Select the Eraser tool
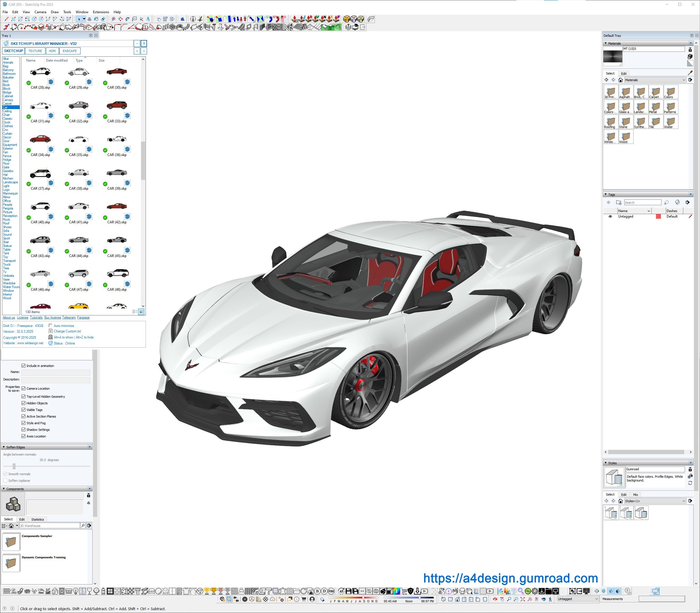Image resolution: width=700 pixels, height=613 pixels. click(x=103, y=19)
